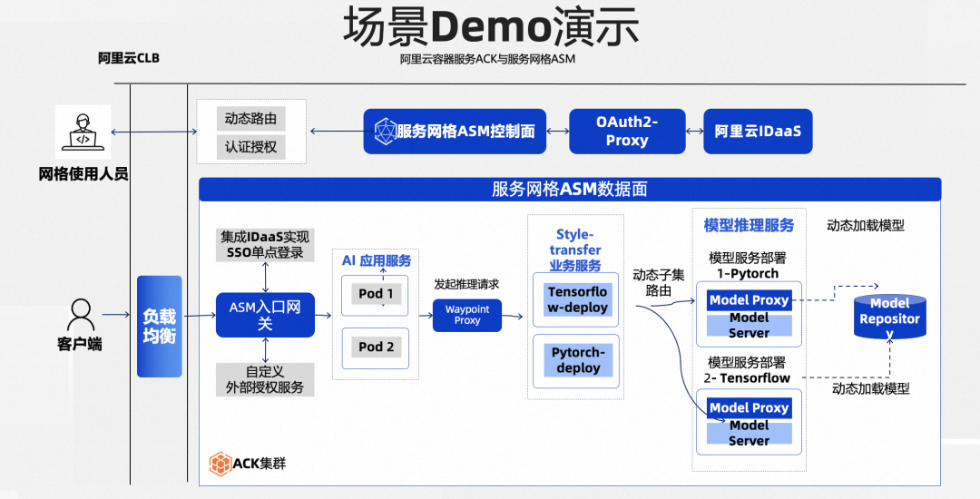Click 模型服务部署 1-Pytorch label

[x=748, y=266]
